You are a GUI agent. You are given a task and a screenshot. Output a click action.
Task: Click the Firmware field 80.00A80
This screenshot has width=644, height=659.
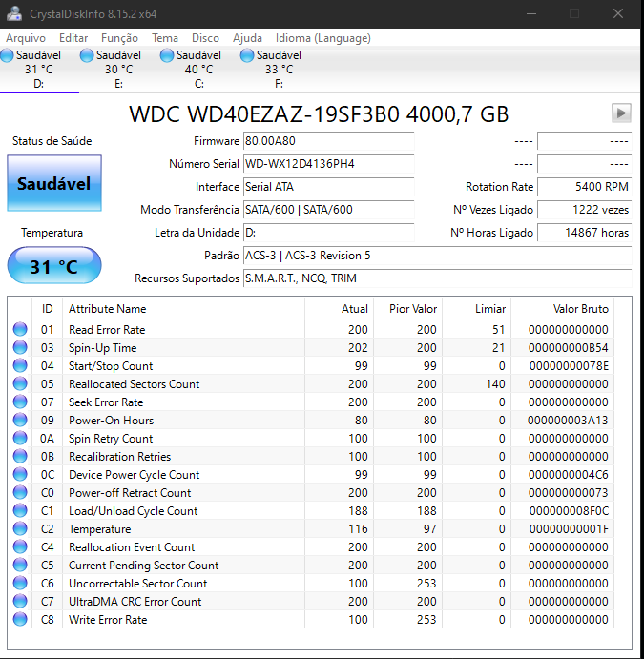[329, 141]
